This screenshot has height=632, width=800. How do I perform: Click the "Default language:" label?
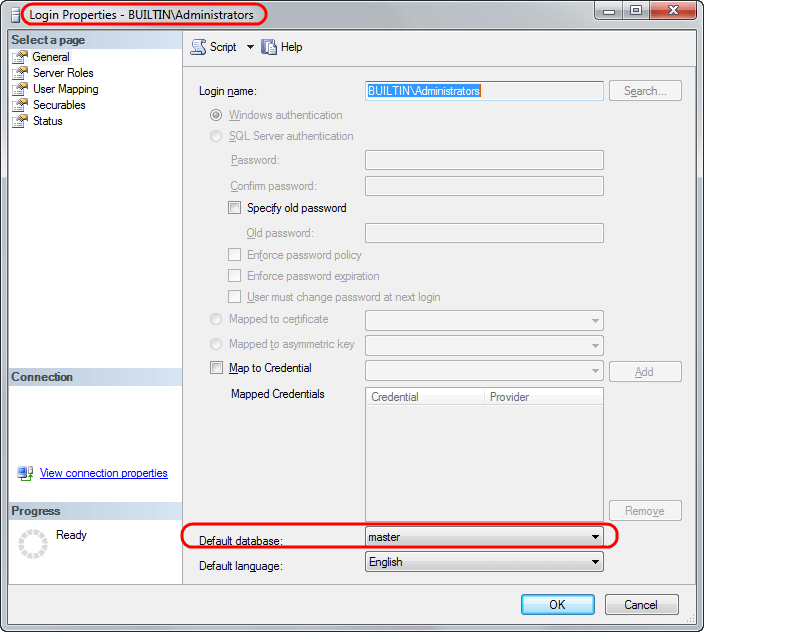tap(241, 566)
